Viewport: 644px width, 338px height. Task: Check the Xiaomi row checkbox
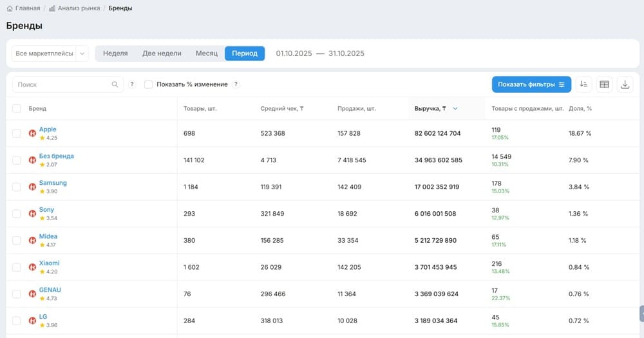pyautogui.click(x=17, y=267)
